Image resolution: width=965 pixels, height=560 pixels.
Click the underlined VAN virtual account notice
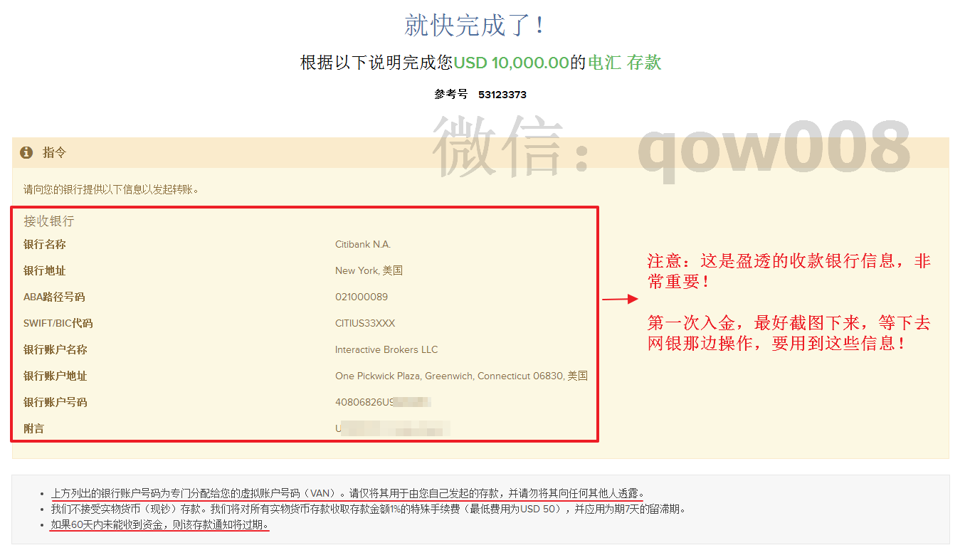[x=349, y=492]
